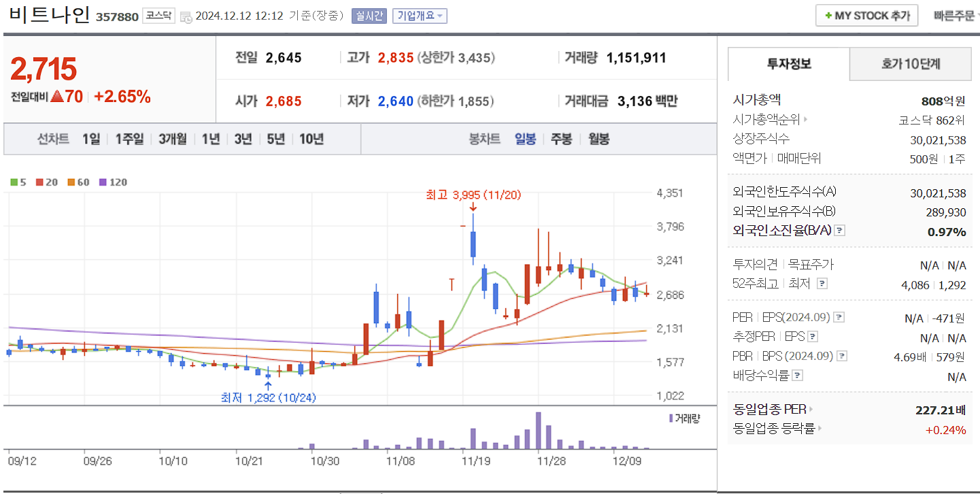This screenshot has height=494, width=980.
Task: Open tooltip for 외국인 소진율(B/A) help icon
Action: point(840,231)
